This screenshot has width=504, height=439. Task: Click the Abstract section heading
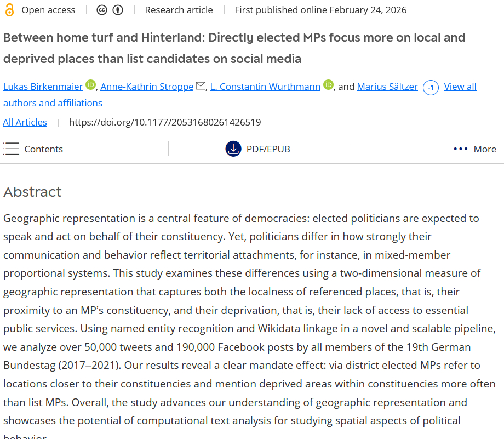[32, 192]
